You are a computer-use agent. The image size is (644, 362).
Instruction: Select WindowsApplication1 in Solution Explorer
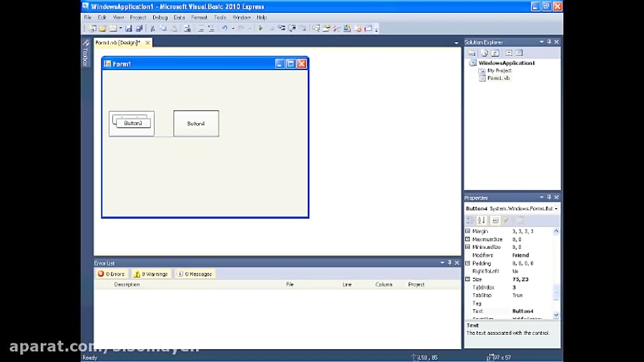coord(507,63)
